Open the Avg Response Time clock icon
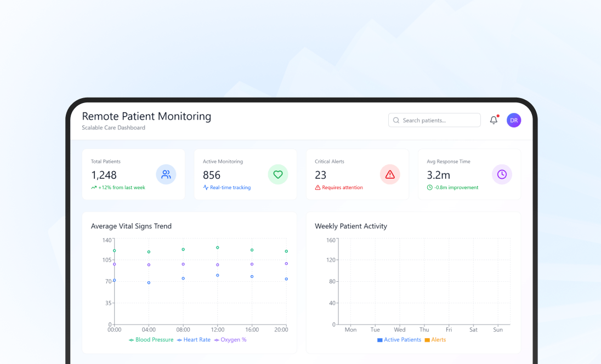This screenshot has width=601, height=364. pos(502,174)
